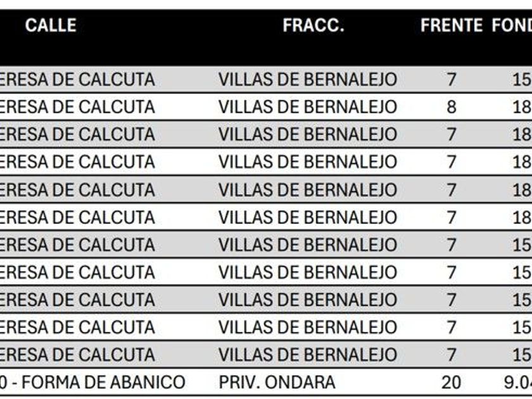Select the FRENTE column header

click(x=451, y=25)
